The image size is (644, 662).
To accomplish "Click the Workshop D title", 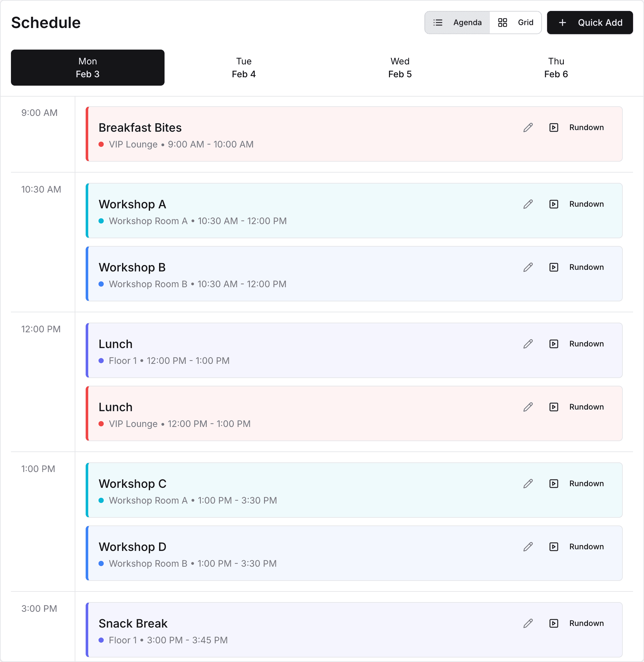I will pos(133,547).
